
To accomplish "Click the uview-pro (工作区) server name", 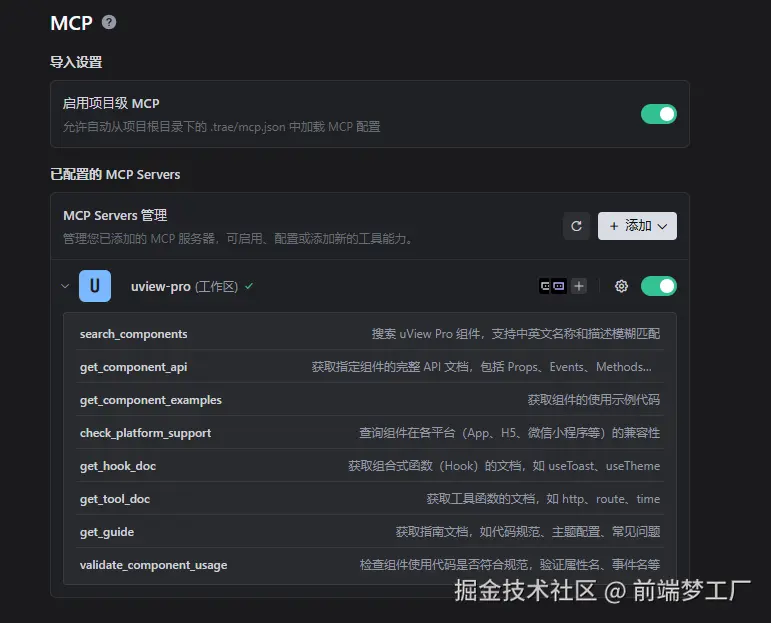I will click(184, 286).
